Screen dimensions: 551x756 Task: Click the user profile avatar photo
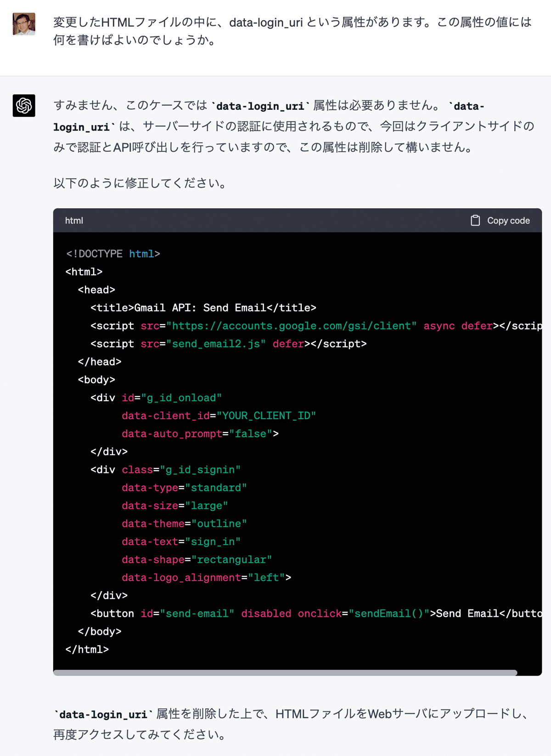click(x=24, y=24)
